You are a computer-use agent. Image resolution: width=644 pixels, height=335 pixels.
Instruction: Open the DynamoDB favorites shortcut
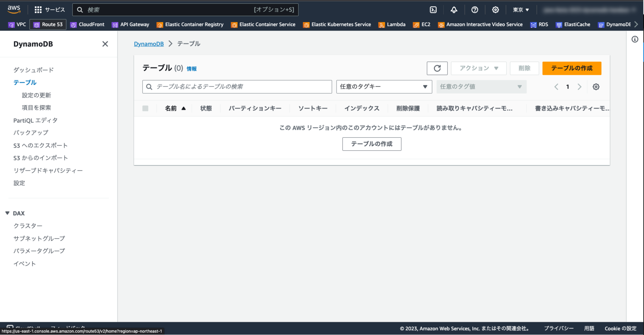point(614,24)
